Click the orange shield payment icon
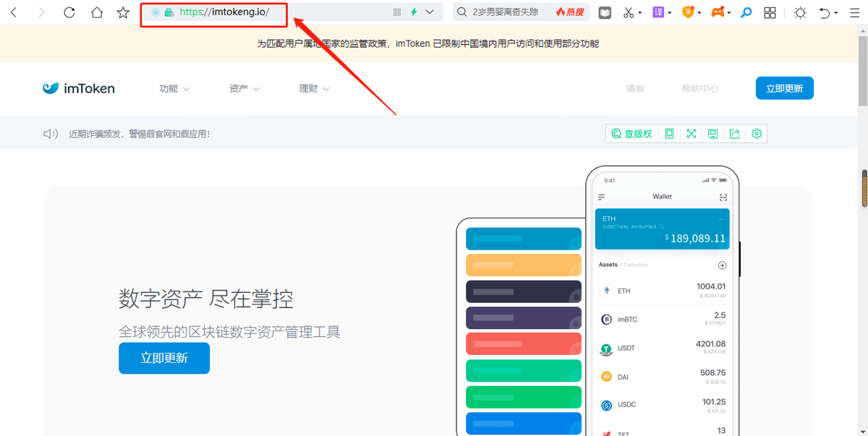868x436 pixels. coord(689,12)
